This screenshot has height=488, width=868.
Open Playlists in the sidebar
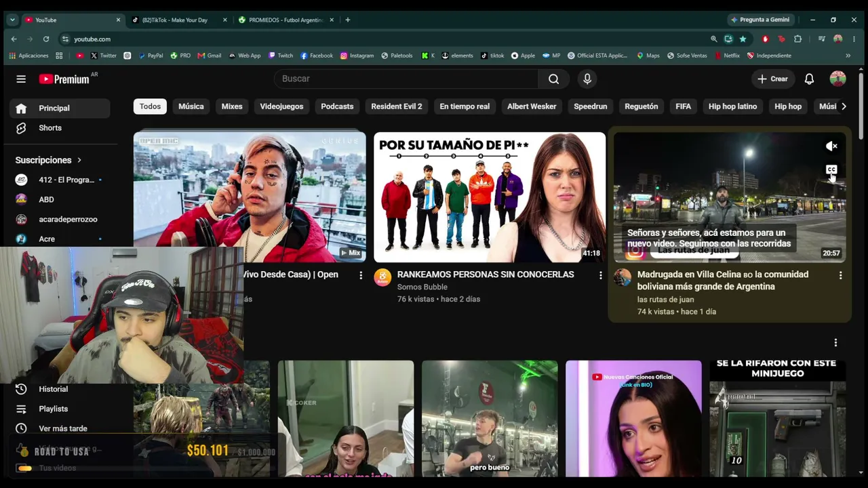pos(53,409)
